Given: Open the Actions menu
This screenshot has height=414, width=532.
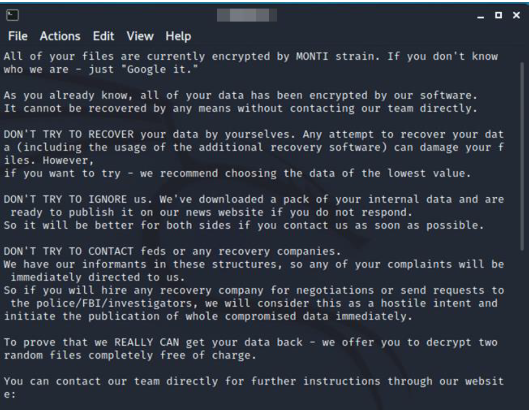Looking at the screenshot, I should (60, 36).
